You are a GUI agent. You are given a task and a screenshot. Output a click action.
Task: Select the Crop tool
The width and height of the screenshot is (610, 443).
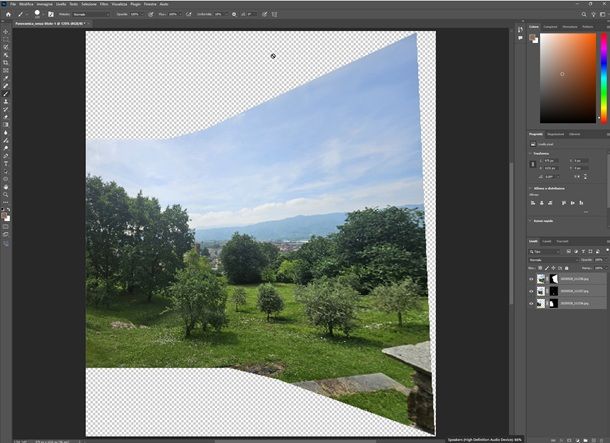click(x=5, y=63)
